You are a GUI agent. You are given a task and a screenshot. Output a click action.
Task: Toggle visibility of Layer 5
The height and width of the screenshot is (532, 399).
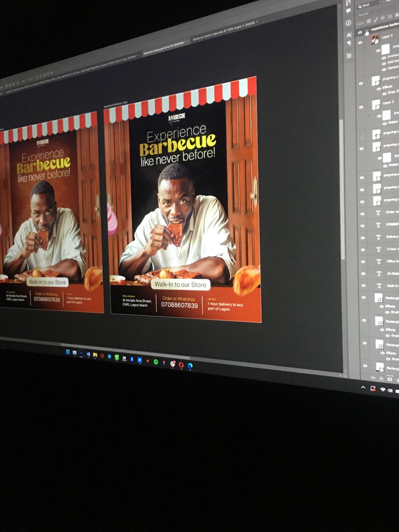tap(360, 43)
